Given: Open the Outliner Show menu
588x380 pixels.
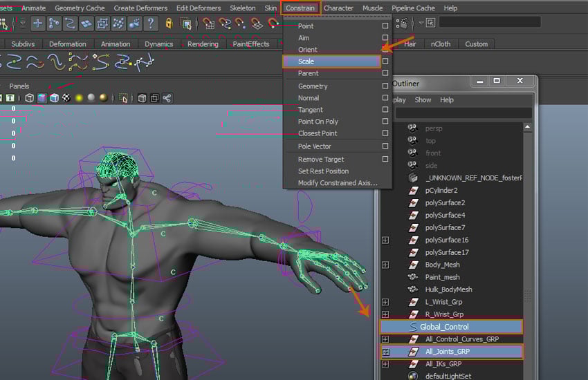Looking at the screenshot, I should 423,99.
